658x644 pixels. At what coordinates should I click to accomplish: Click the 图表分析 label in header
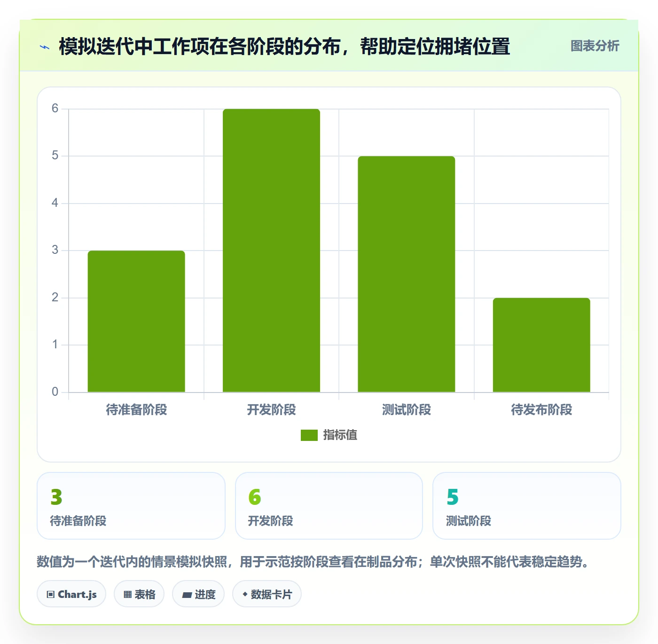(595, 46)
